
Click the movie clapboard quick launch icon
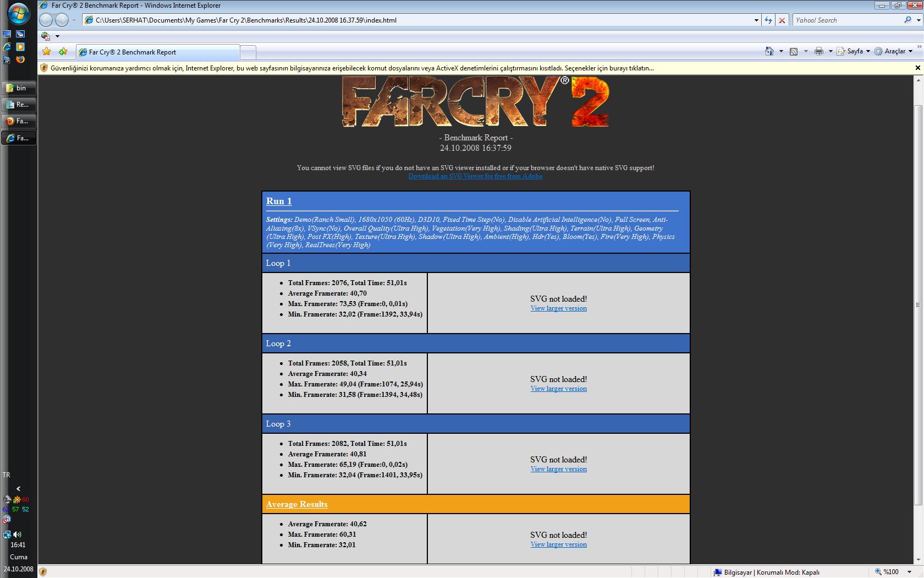coord(7,59)
